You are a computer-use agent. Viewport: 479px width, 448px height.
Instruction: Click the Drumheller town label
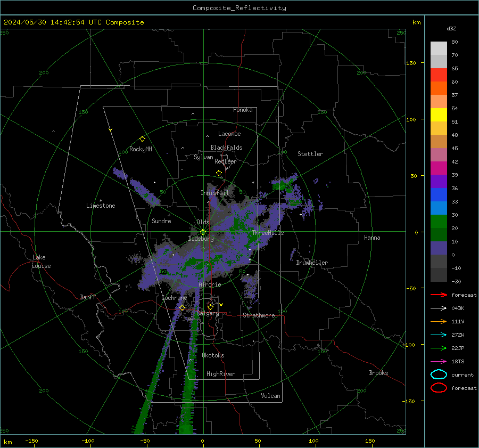click(312, 263)
